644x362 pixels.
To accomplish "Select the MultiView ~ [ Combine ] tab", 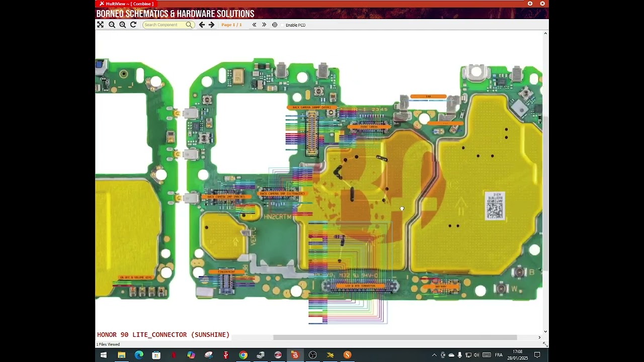I will coord(126,4).
